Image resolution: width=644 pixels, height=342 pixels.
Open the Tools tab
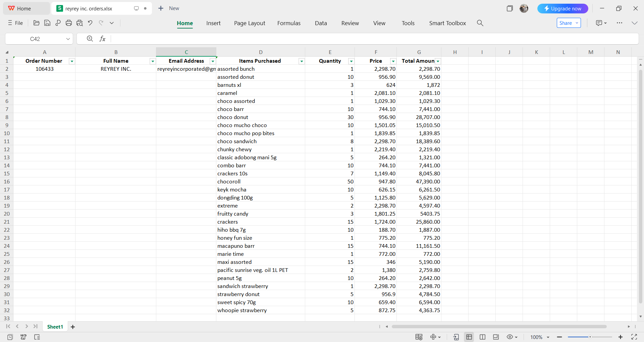click(408, 23)
